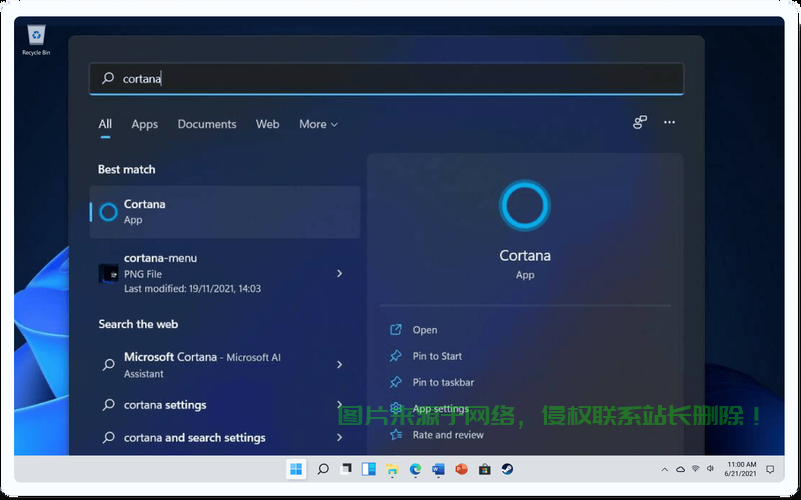Click the search box containing 'cortana'
This screenshot has width=801, height=500.
pyautogui.click(x=386, y=79)
